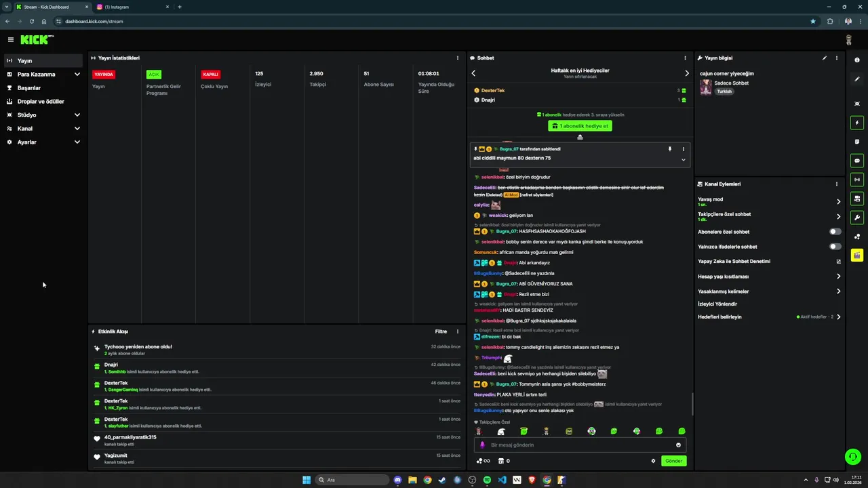This screenshot has height=488, width=868.
Task: Click the Windows taskbar search box
Action: tap(353, 480)
